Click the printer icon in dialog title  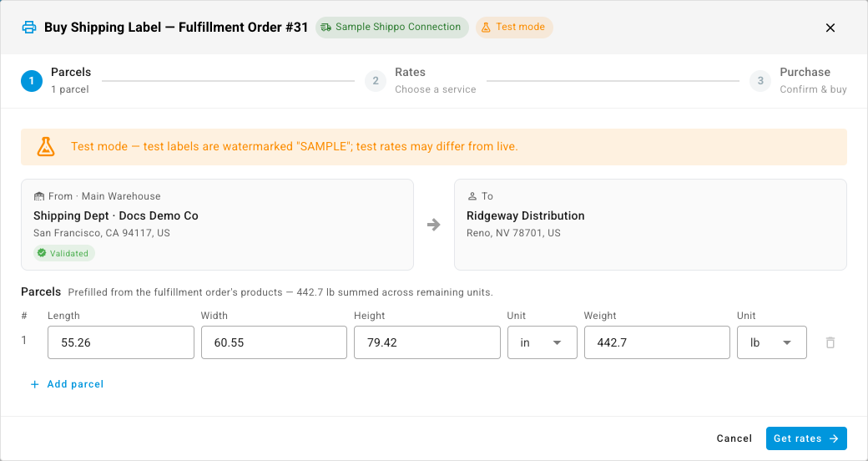(x=28, y=28)
